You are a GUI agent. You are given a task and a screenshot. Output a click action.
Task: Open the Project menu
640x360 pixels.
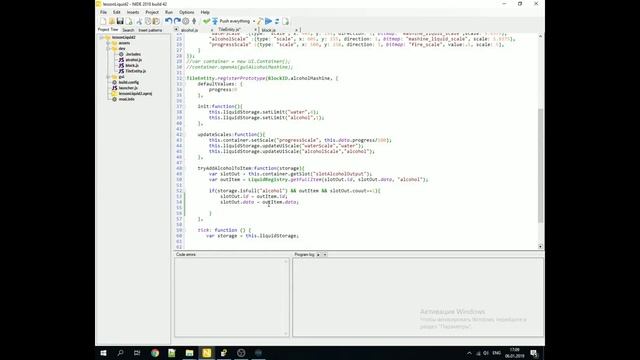(152, 12)
